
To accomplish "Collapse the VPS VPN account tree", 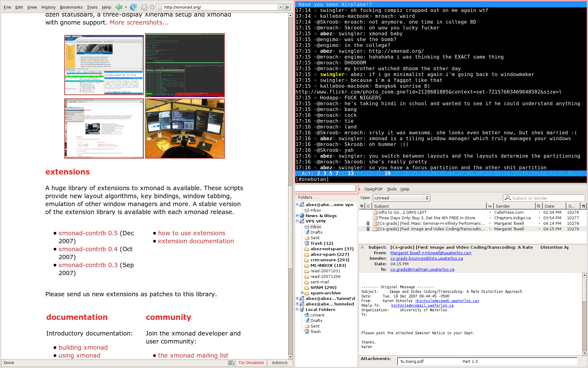I will coord(297,221).
